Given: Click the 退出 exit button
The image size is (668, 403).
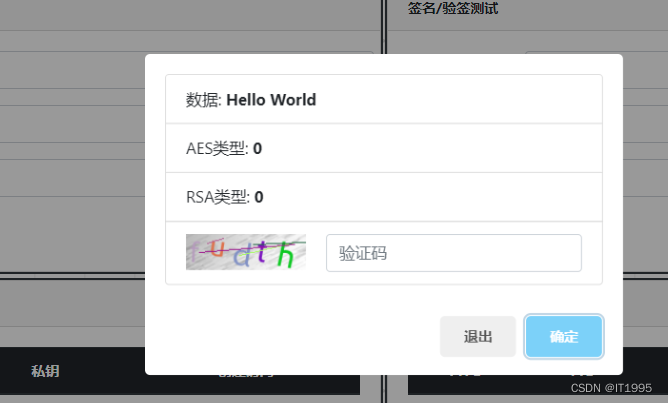Looking at the screenshot, I should click(x=478, y=337).
